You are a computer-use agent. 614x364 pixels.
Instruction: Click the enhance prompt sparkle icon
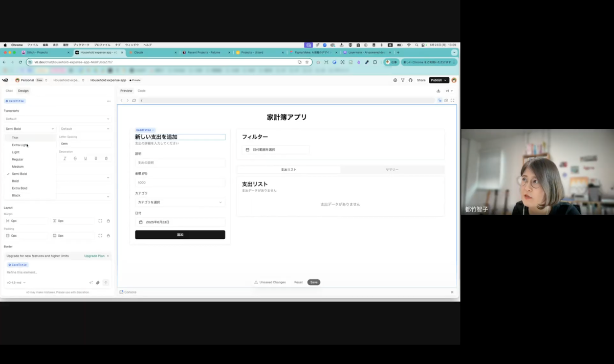pyautogui.click(x=91, y=282)
